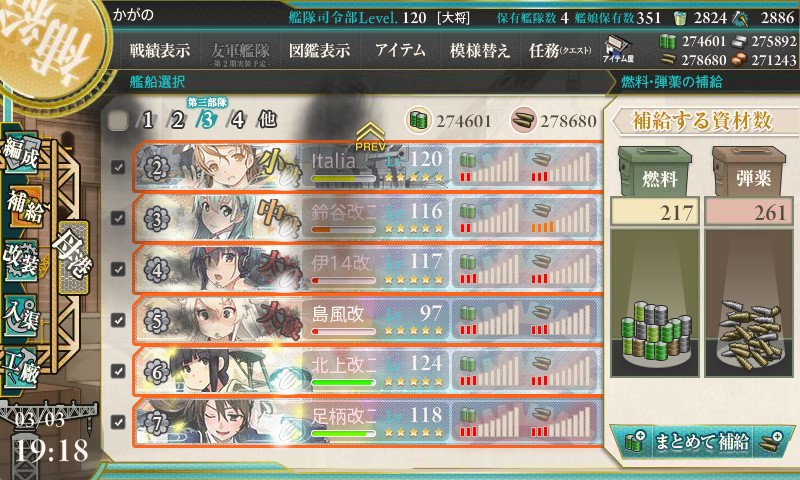This screenshot has width=800, height=480.
Task: Open 任務 (クエスト) quest menu
Action: click(560, 50)
